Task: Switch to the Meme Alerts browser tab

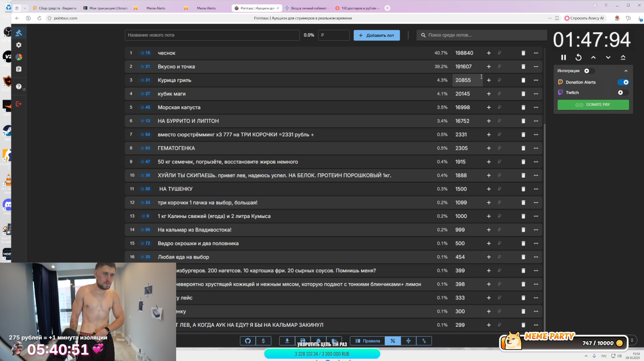Action: coord(156,8)
